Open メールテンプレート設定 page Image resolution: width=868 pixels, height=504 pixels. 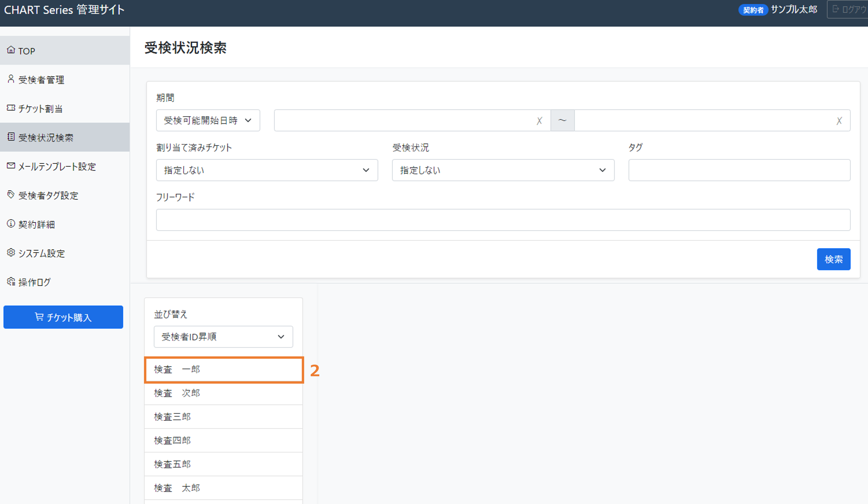coord(65,166)
